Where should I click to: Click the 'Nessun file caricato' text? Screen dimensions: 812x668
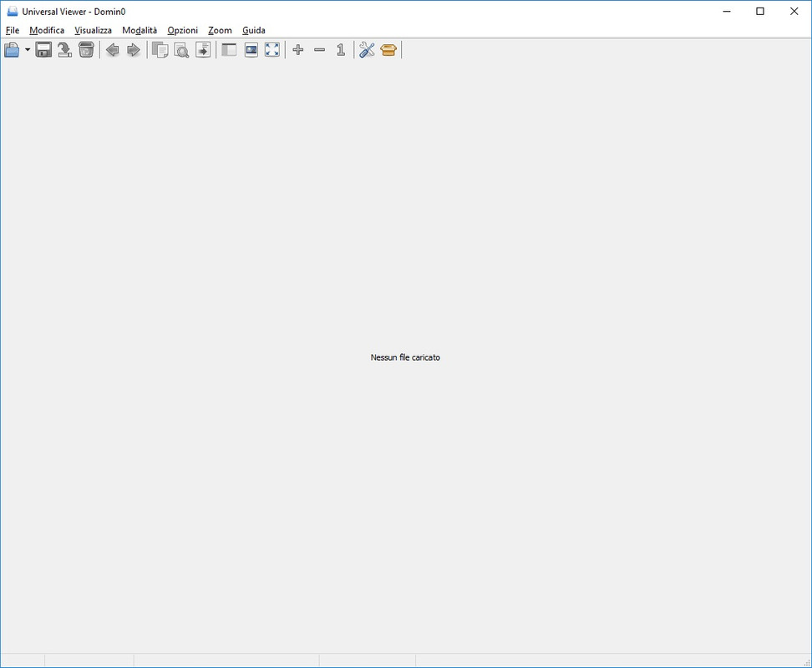(x=405, y=357)
